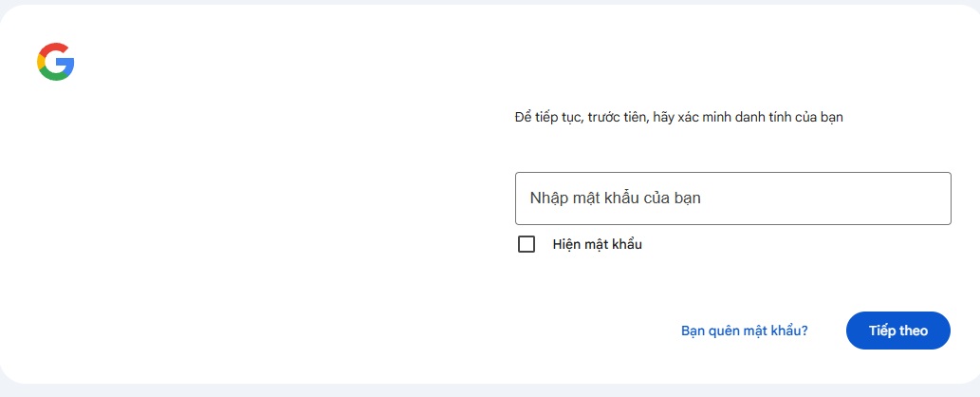Image resolution: width=980 pixels, height=397 pixels.
Task: Submit password with Tiếp theo
Action: [x=897, y=331]
